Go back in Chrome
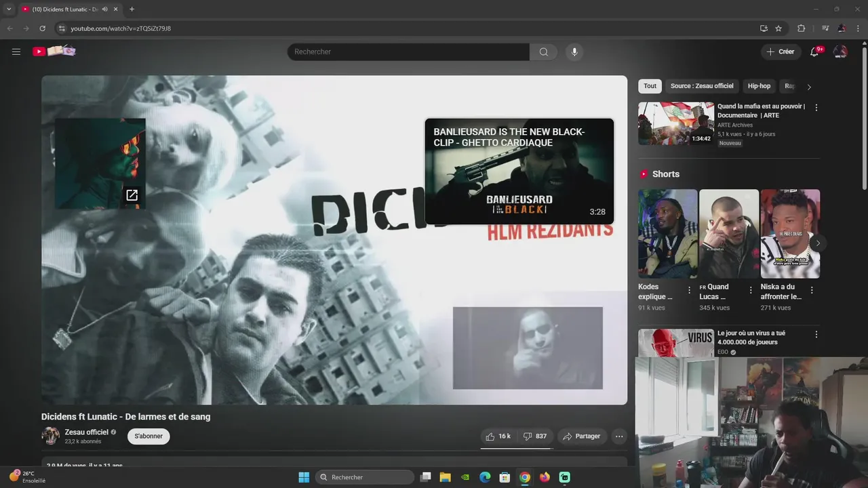 9,28
